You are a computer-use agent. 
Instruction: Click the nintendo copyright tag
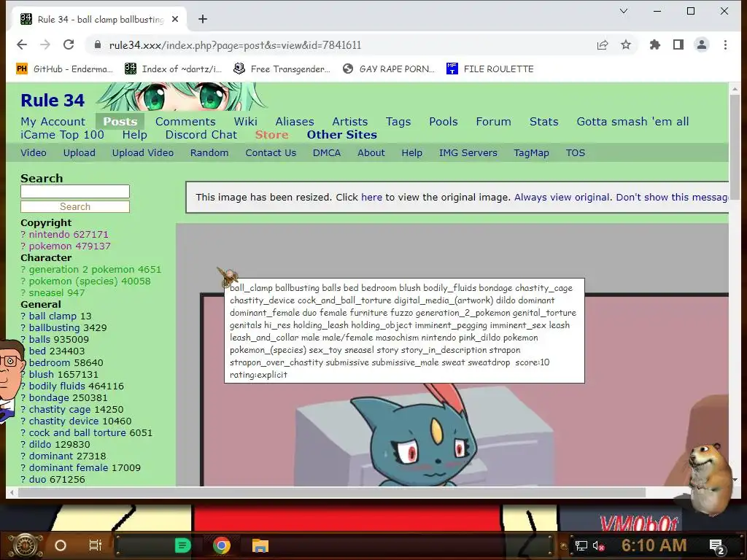(49, 234)
